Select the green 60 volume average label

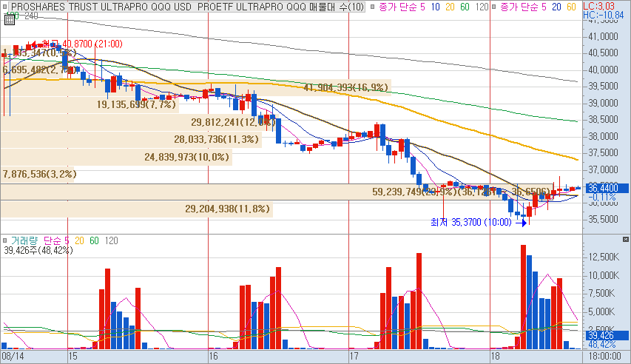coord(94,240)
